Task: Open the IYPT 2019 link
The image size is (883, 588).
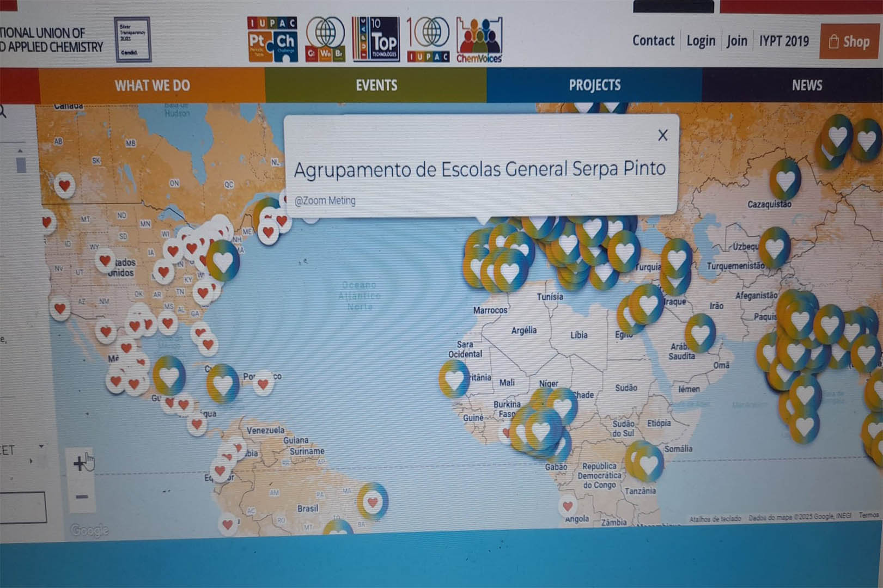Action: tap(784, 41)
